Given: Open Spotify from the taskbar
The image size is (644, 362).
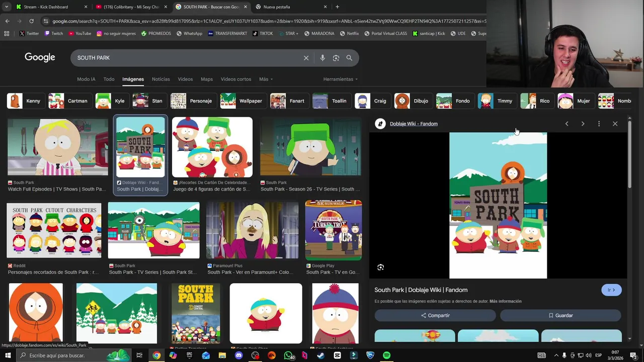Looking at the screenshot, I should point(386,355).
